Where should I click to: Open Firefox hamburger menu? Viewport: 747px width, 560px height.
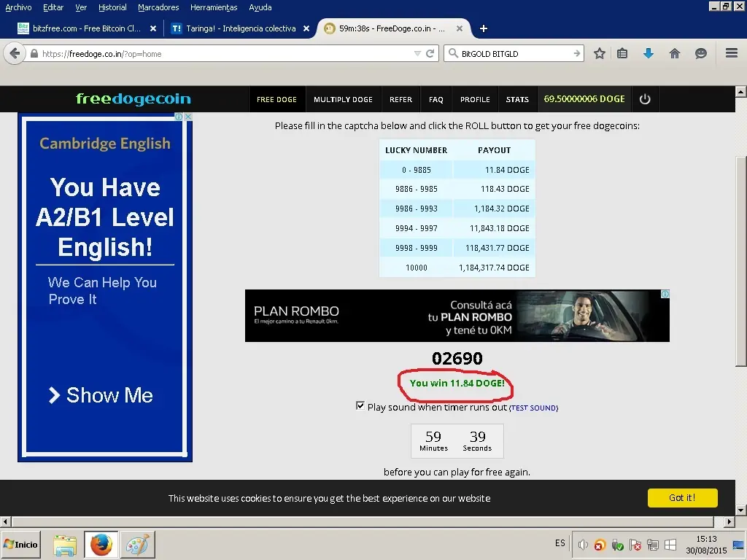pyautogui.click(x=732, y=52)
